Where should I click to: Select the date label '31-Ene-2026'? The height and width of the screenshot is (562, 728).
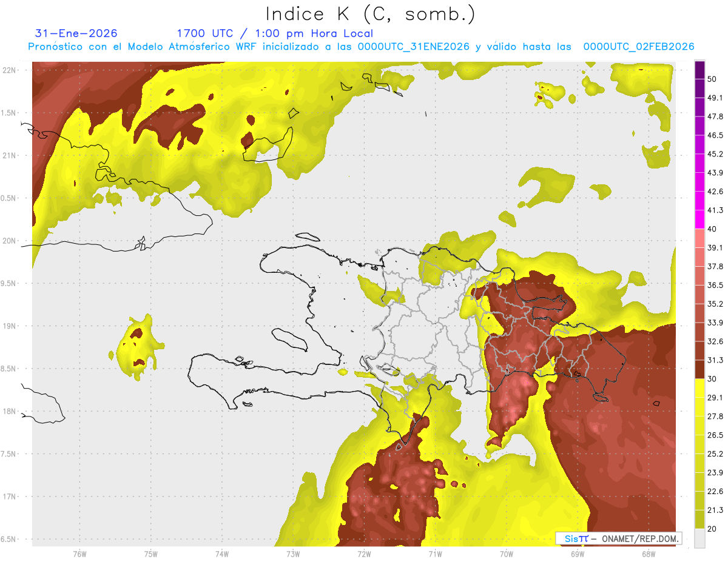pyautogui.click(x=76, y=33)
